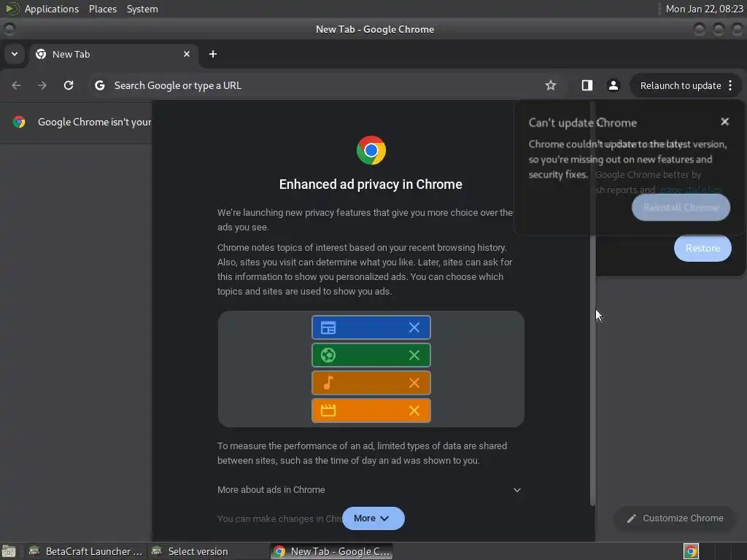Open the System menu
Image resolution: width=747 pixels, height=560 pixels.
(x=142, y=9)
